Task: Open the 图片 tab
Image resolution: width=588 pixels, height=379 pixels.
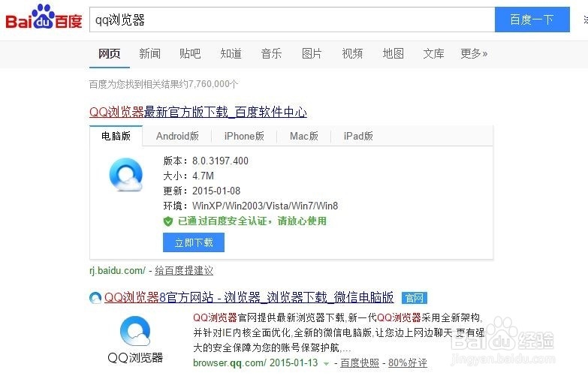Action: tap(312, 53)
